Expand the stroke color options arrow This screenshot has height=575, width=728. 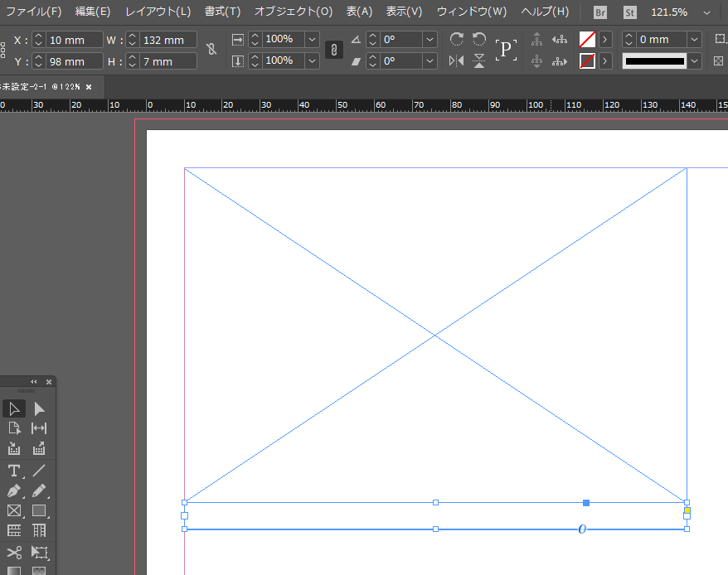coord(605,60)
